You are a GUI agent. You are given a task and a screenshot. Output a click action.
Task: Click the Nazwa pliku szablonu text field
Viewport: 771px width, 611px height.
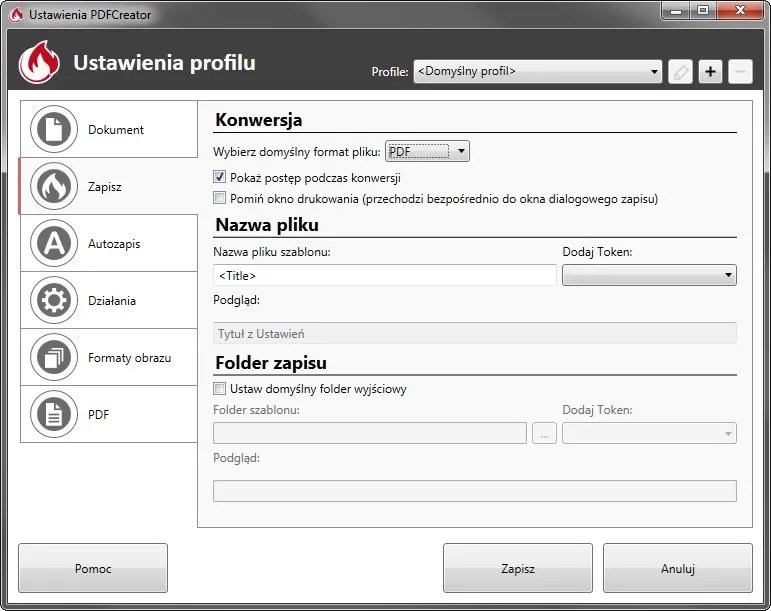pos(384,275)
